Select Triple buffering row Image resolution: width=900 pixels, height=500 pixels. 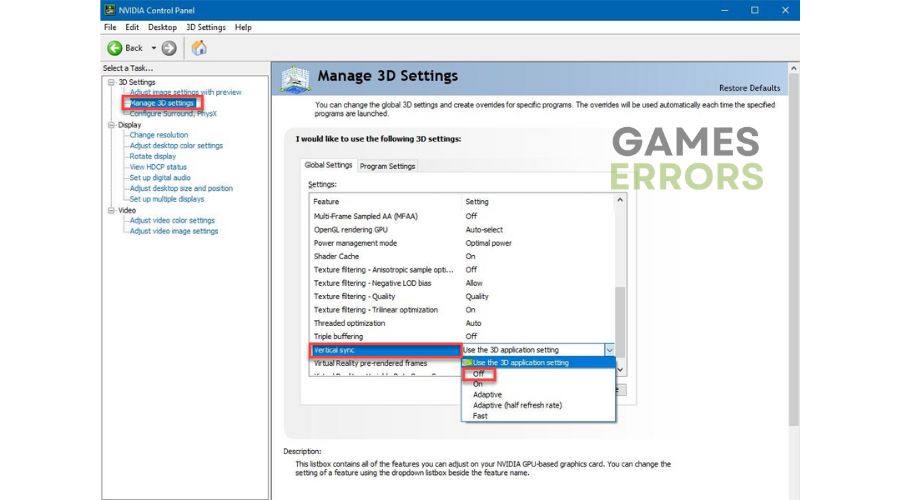[462, 336]
